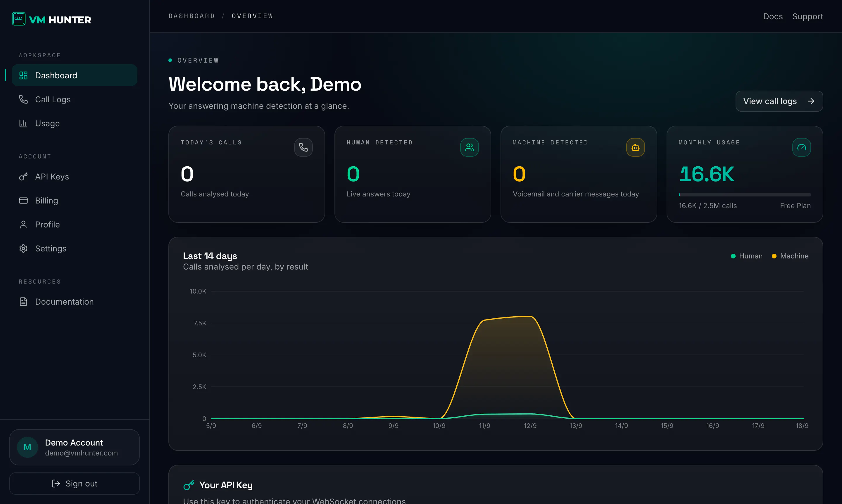Image resolution: width=842 pixels, height=504 pixels.
Task: Open the Dashboard menu item
Action: 74,75
